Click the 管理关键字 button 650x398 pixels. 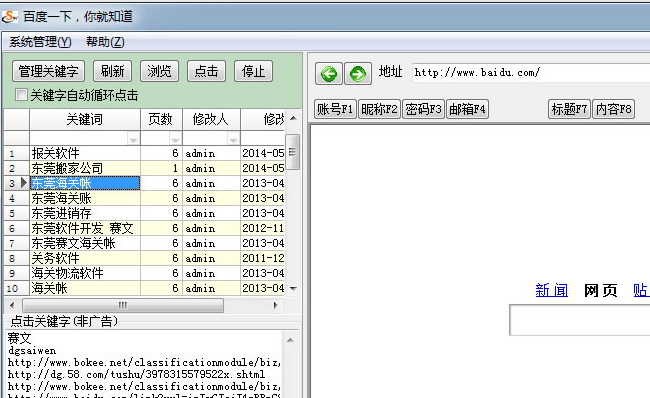point(49,71)
